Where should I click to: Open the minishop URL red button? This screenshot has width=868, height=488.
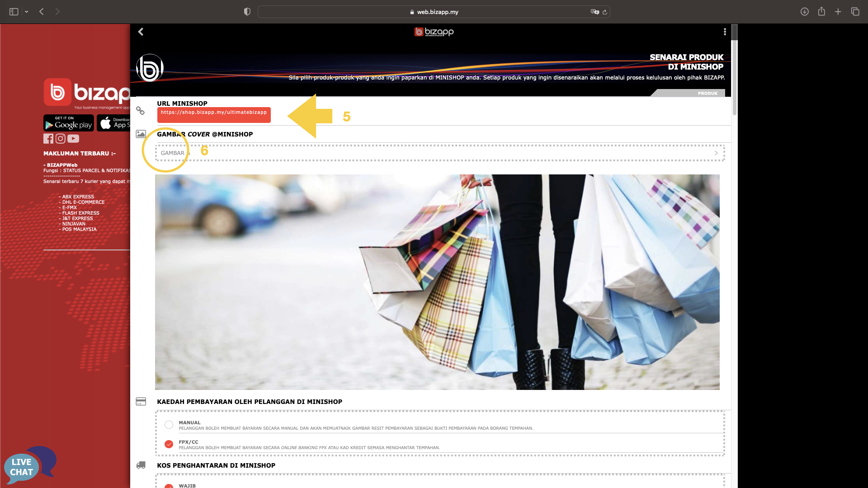[x=214, y=115]
